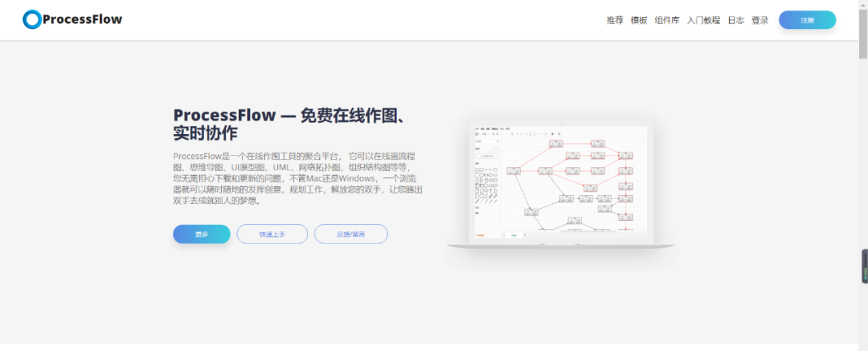Click the ProcessFlow circular logo icon

pyautogui.click(x=32, y=19)
